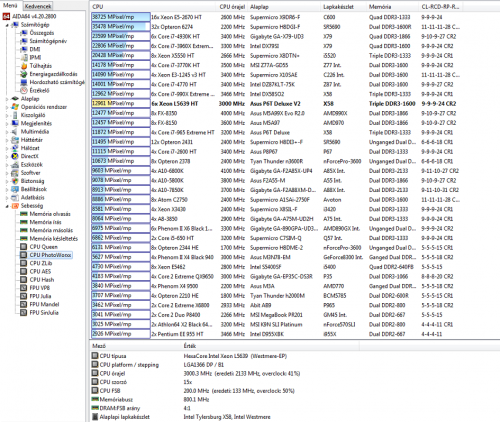Image resolution: width=500 pixels, height=422 pixels.
Task: Expand the Alaplap tree node
Action: (7, 99)
